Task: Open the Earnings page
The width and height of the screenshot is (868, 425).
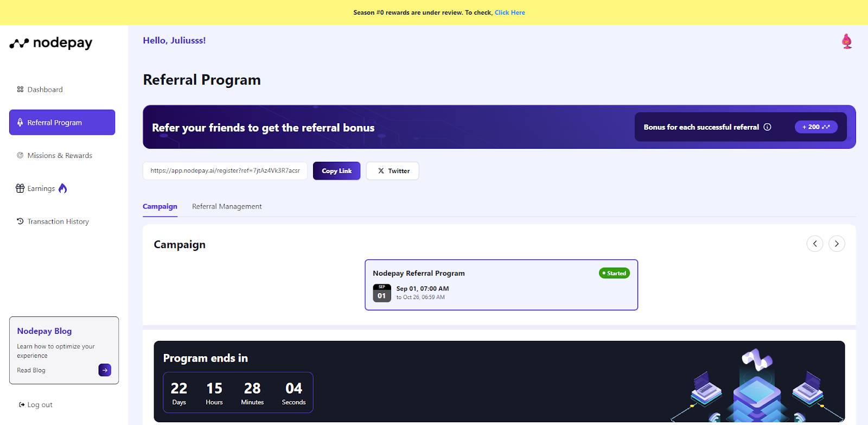Action: point(41,189)
